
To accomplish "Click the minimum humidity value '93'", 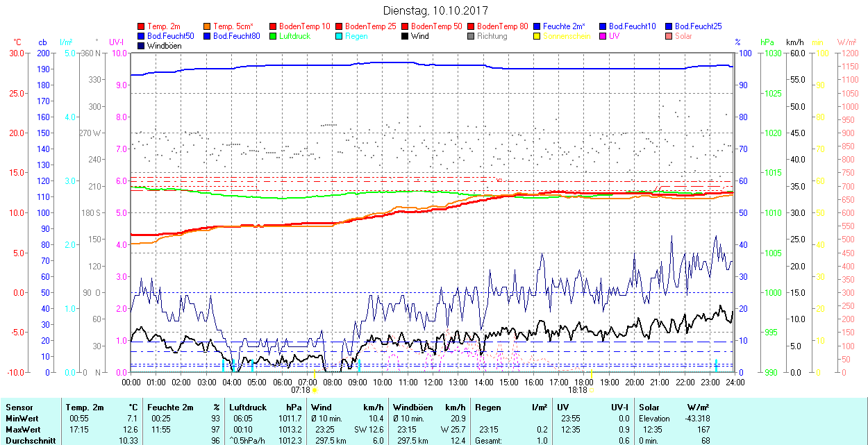I will [215, 419].
